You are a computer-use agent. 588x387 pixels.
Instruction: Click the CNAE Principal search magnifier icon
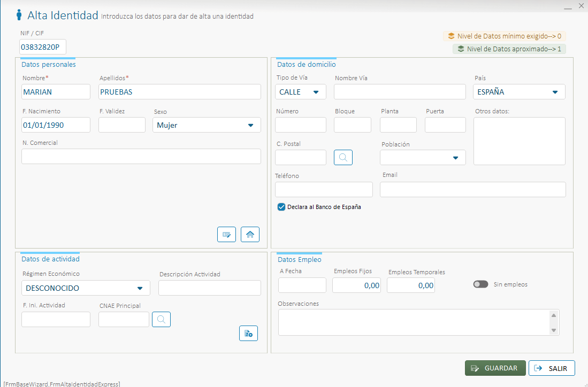click(161, 319)
